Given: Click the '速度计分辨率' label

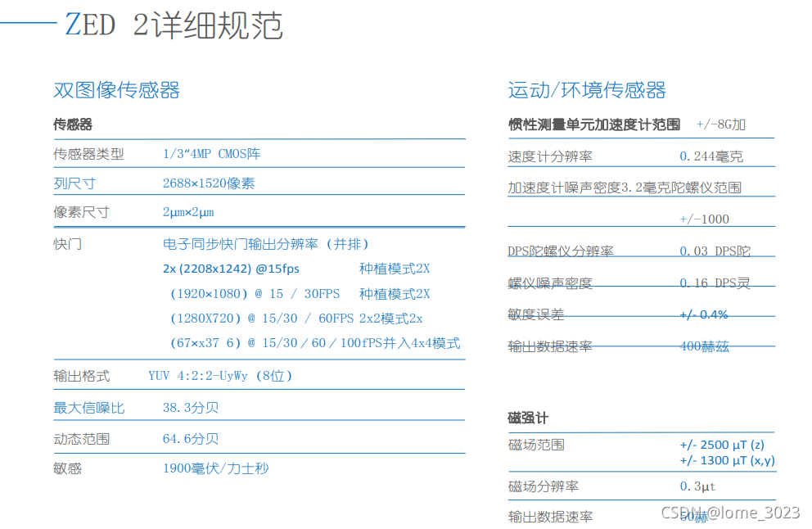Looking at the screenshot, I should tap(550, 156).
